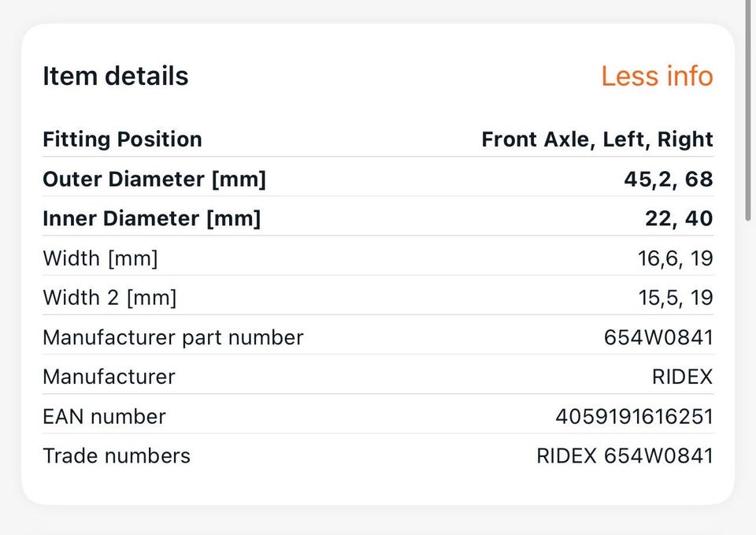Viewport: 756px width, 535px height.
Task: Select the Manufacturer part number label
Action: [172, 337]
